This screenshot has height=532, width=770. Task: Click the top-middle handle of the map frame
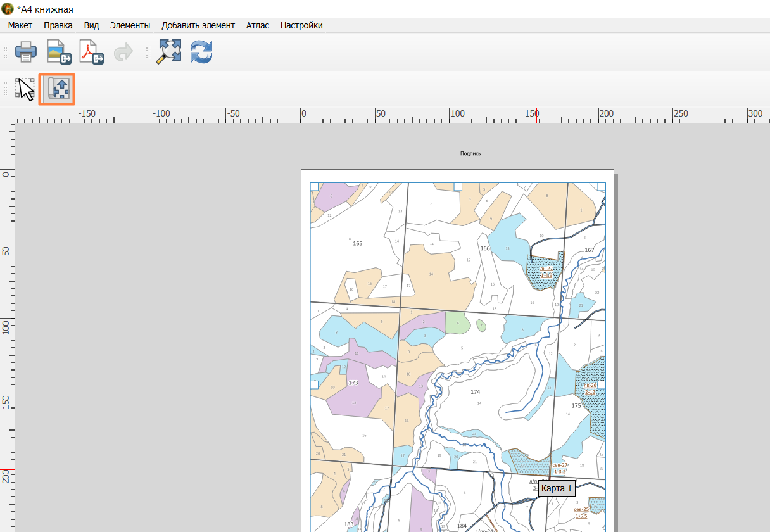[x=458, y=186]
